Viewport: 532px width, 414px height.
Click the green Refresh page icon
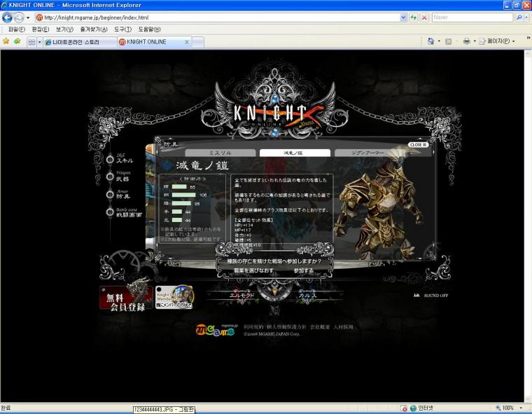point(414,18)
